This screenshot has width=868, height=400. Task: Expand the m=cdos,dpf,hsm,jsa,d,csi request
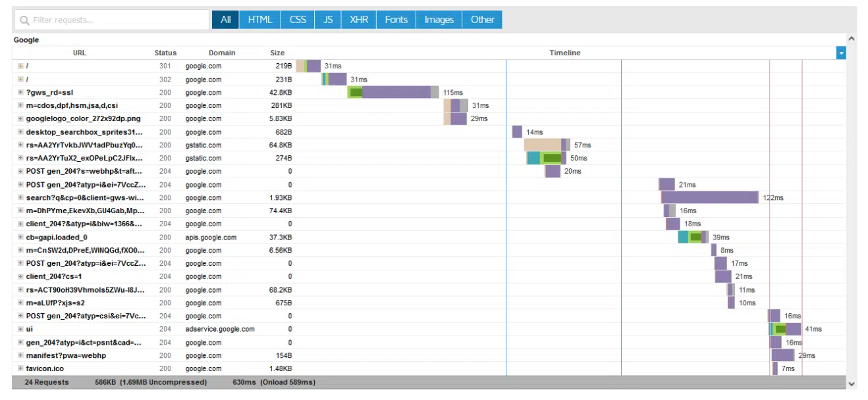pos(20,106)
